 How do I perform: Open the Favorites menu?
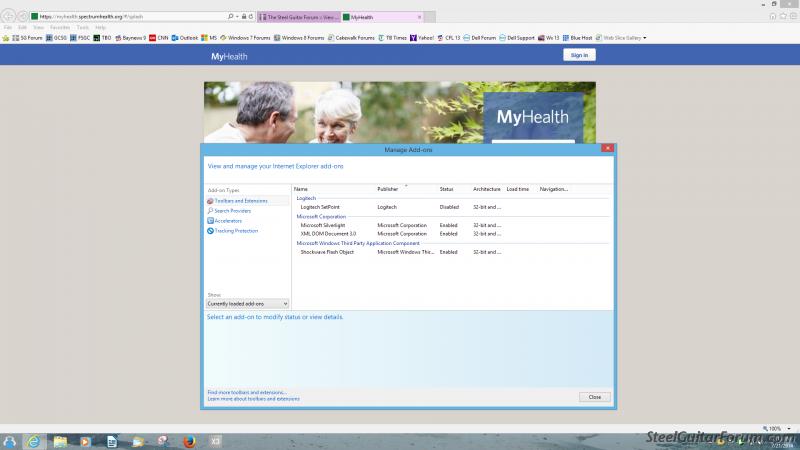point(60,28)
